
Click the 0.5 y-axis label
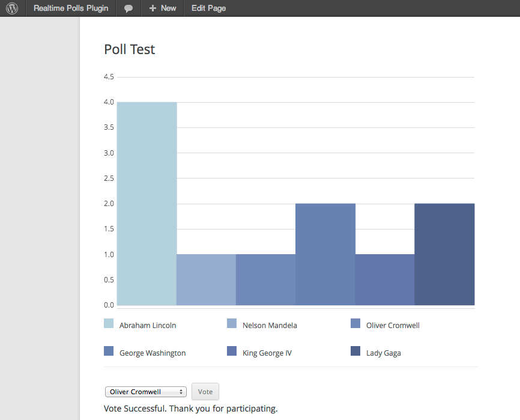[109, 279]
